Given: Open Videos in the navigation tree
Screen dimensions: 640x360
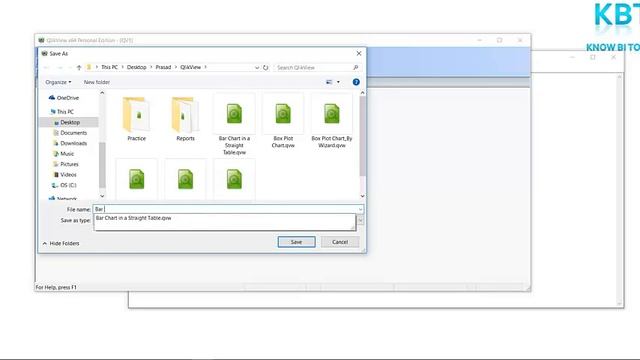Looking at the screenshot, I should 65,175.
